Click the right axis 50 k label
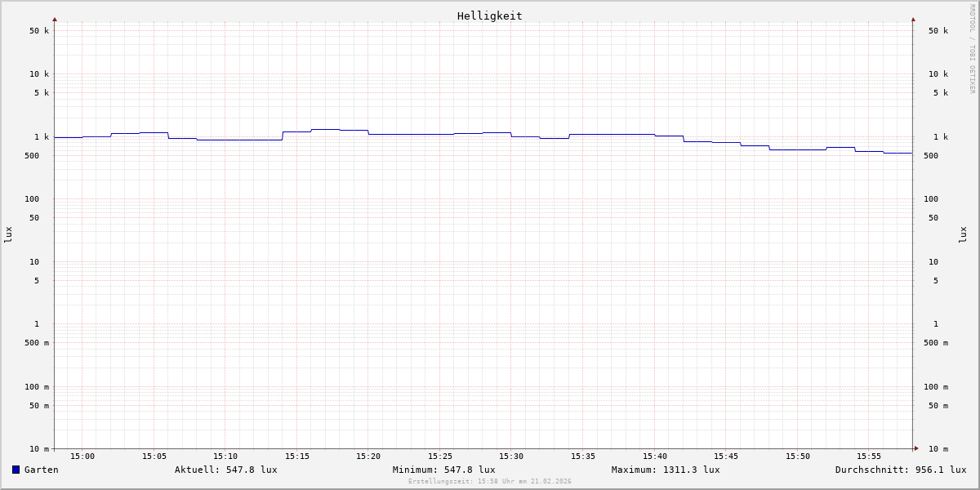This screenshot has height=490, width=980. pyautogui.click(x=938, y=30)
